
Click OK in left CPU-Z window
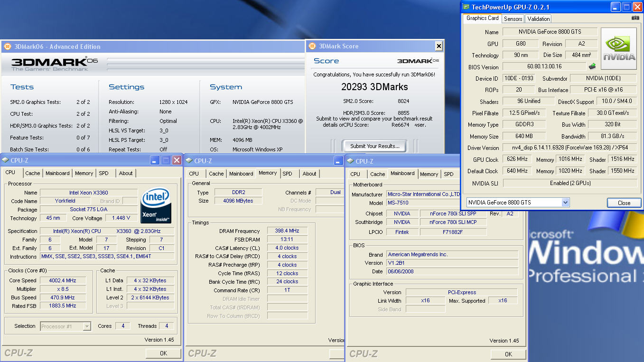163,353
